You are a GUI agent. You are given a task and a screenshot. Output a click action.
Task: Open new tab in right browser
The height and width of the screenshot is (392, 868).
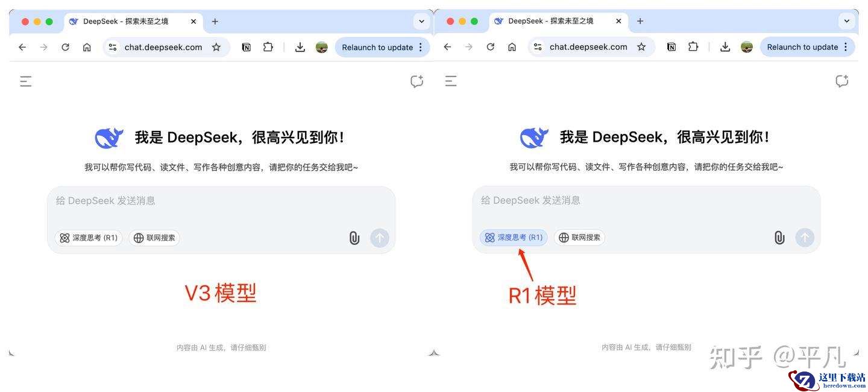pyautogui.click(x=640, y=21)
